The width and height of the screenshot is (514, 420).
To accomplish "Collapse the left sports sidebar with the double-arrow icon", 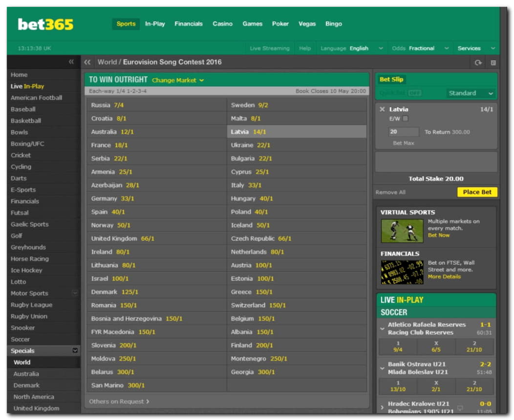I will click(71, 62).
